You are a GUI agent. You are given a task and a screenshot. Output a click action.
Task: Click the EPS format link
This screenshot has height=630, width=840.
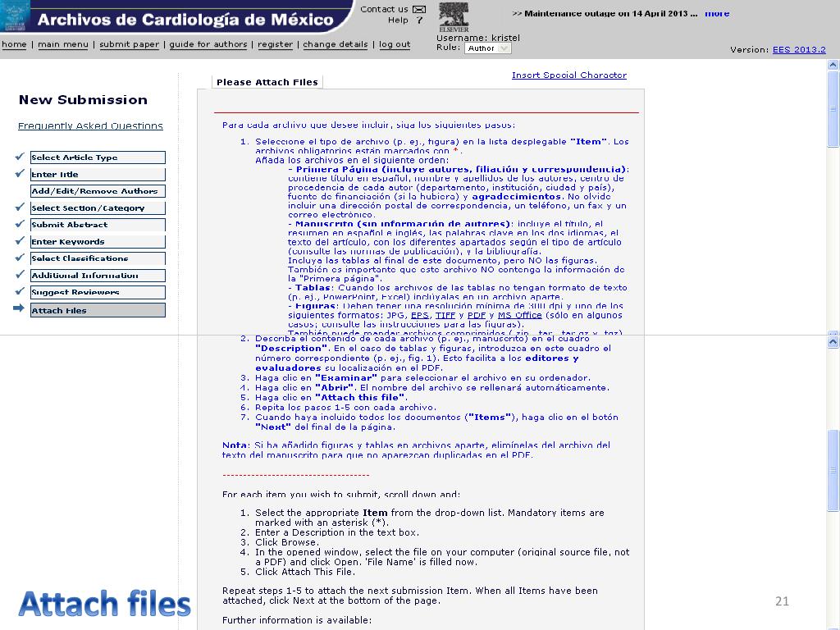pos(419,316)
